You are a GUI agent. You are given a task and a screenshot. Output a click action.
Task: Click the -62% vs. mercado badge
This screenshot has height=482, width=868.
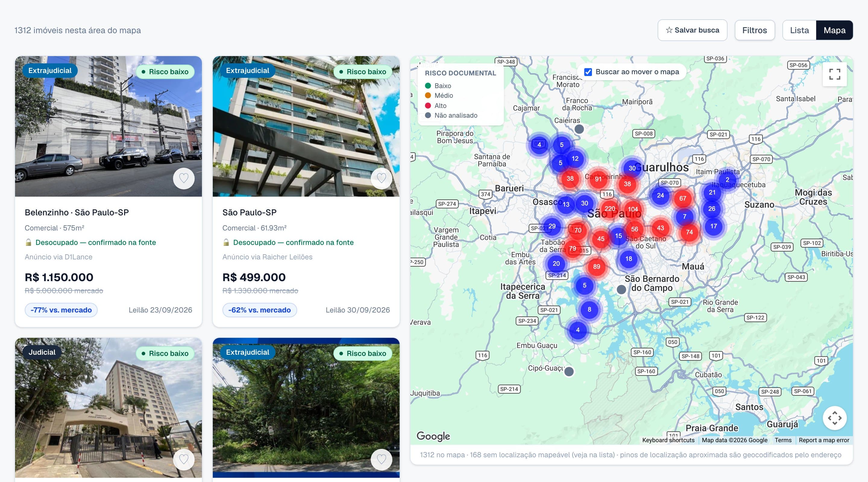259,310
